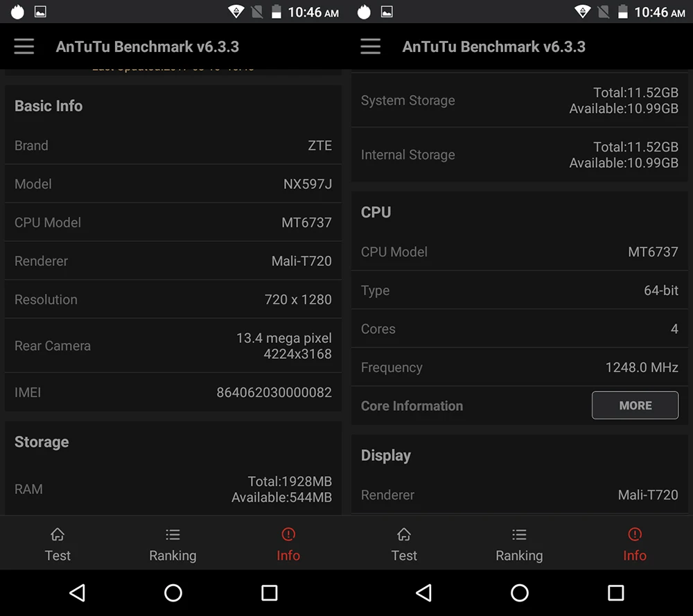Image resolution: width=693 pixels, height=616 pixels.
Task: Tap Wi-Fi icon in left status bar
Action: (236, 12)
